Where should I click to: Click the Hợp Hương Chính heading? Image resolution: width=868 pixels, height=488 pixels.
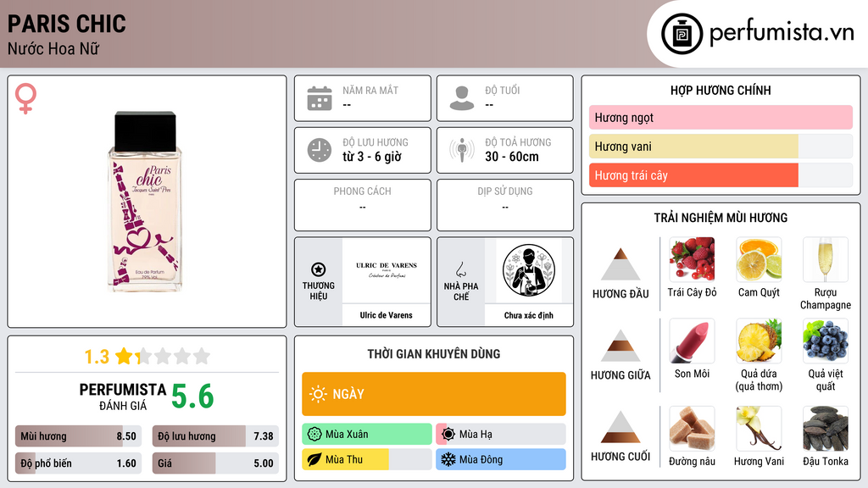[721, 90]
